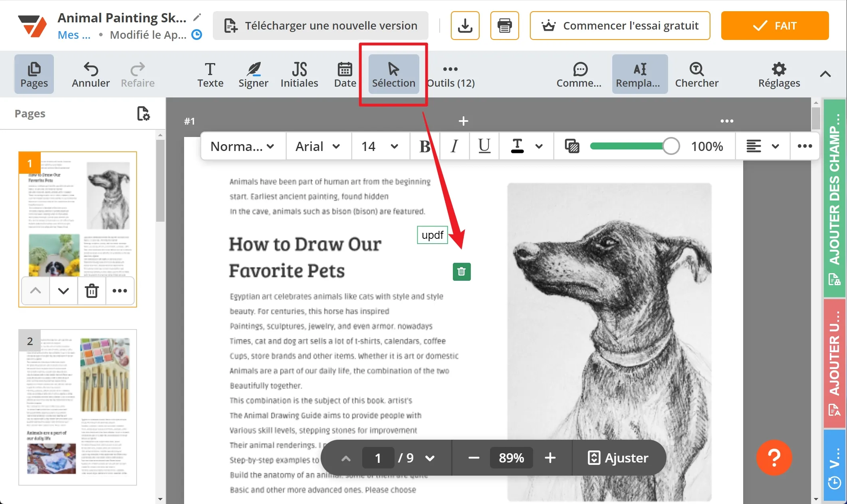Click the FAIT button
Screen dimensions: 847x504
[x=774, y=25]
